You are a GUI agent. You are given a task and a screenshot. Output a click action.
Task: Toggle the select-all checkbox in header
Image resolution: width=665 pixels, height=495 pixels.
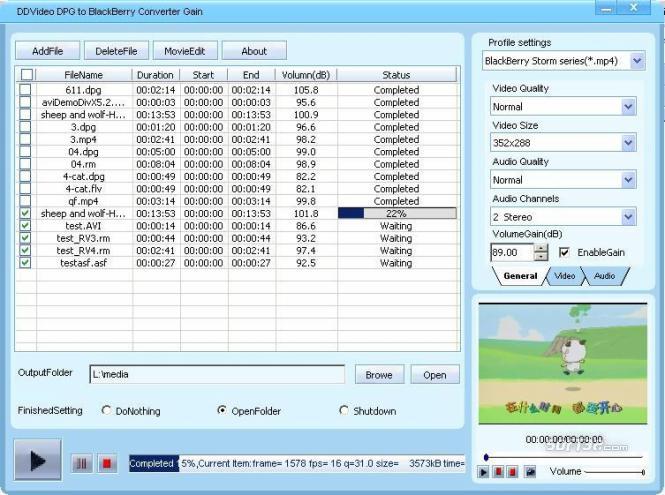point(26,75)
